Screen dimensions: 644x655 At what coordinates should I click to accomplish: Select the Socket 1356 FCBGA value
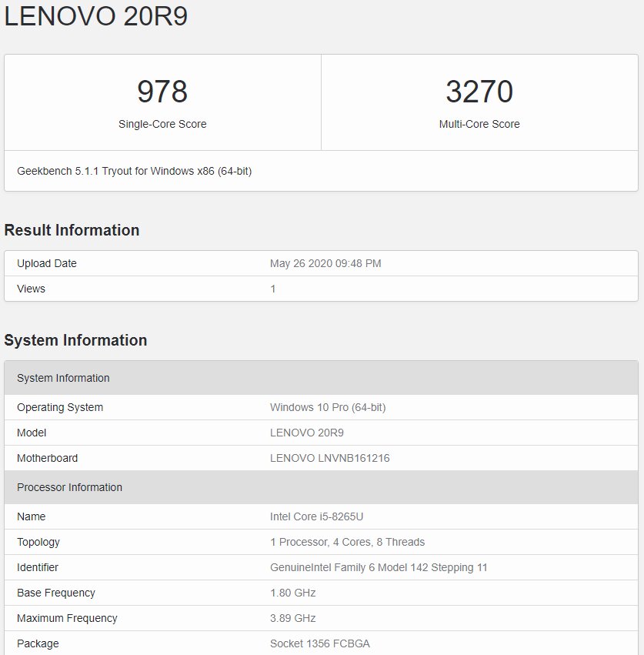click(320, 643)
